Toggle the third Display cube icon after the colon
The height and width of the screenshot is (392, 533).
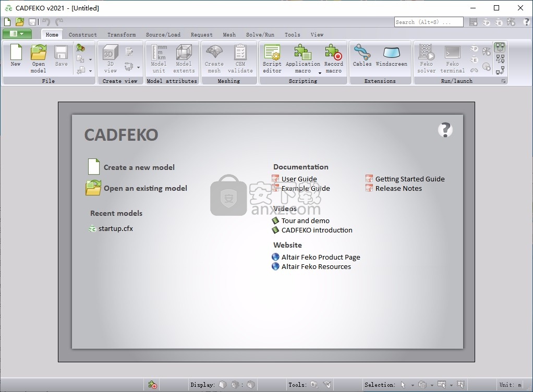tap(251, 385)
